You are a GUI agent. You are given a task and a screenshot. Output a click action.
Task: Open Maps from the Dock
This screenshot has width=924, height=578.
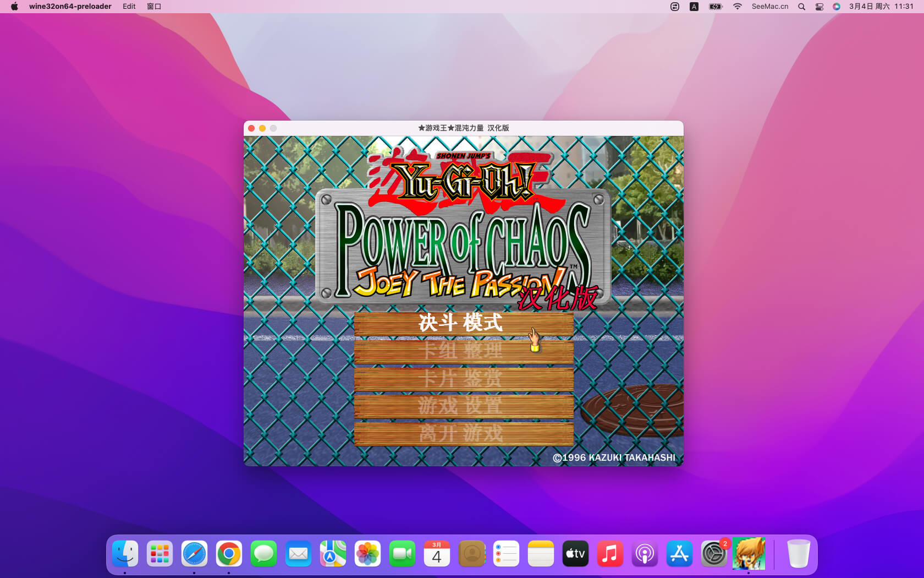click(333, 553)
